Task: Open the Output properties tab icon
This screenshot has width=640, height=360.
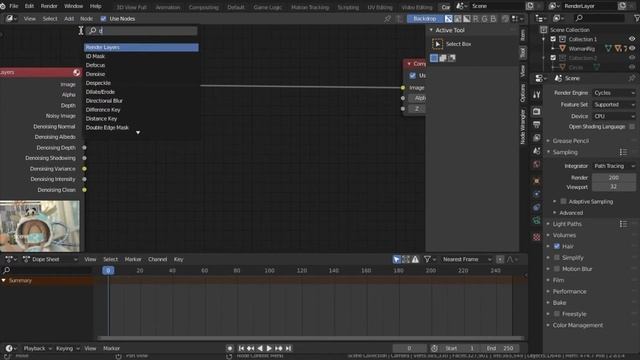Action: pyautogui.click(x=537, y=124)
